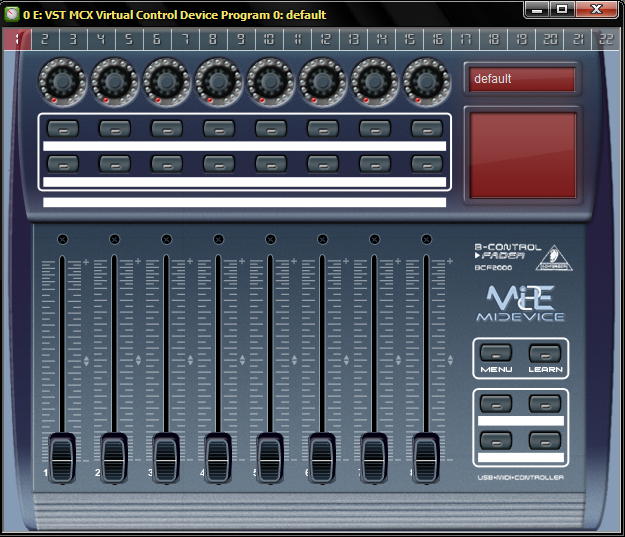Click the fifth rotary encoder knob
The width and height of the screenshot is (625, 537).
tap(270, 82)
